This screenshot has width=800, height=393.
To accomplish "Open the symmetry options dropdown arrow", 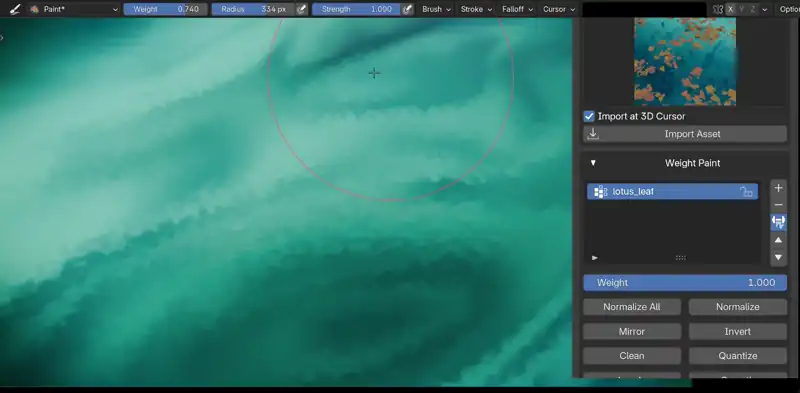I will point(764,9).
